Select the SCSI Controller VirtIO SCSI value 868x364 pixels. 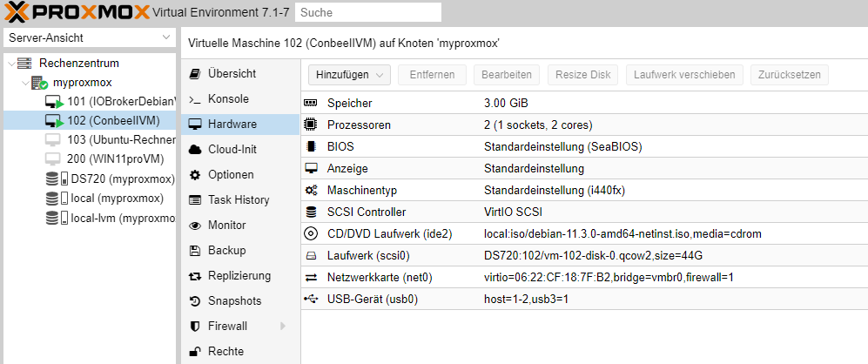pyautogui.click(x=513, y=212)
